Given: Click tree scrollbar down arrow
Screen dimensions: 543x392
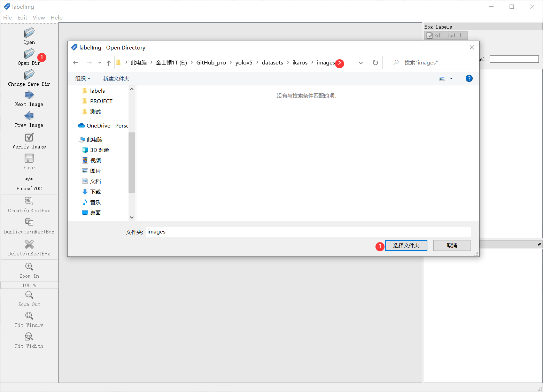Looking at the screenshot, I should point(132,217).
